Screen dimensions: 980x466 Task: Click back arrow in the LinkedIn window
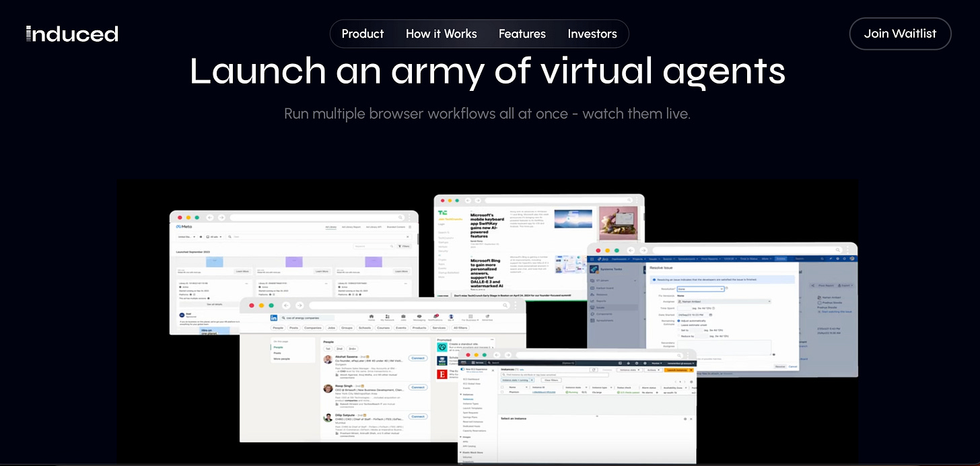286,305
